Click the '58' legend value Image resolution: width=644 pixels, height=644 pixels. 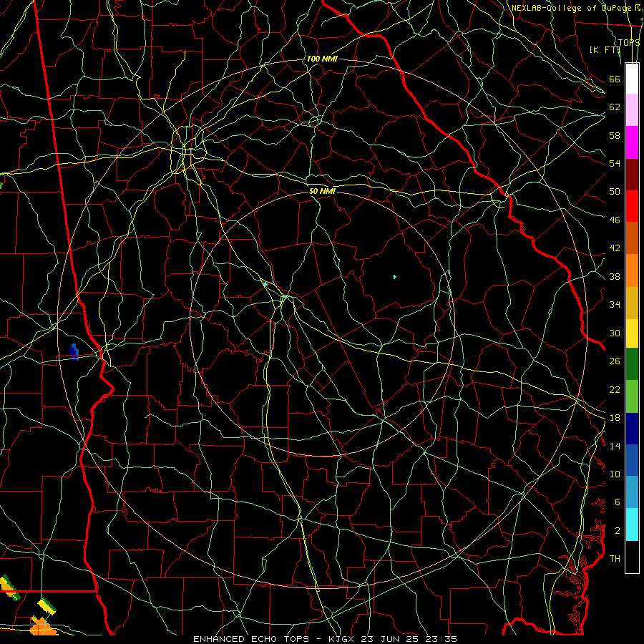(615, 135)
